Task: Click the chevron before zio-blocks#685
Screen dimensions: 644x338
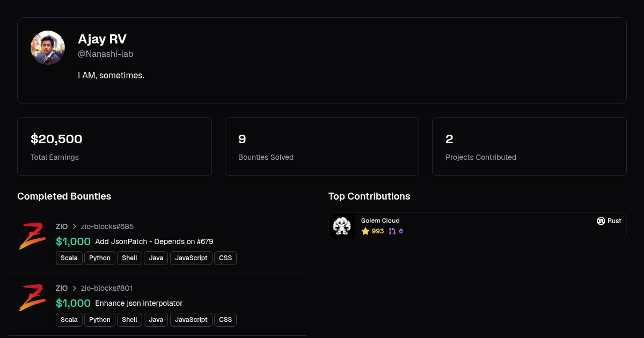Action: click(75, 226)
